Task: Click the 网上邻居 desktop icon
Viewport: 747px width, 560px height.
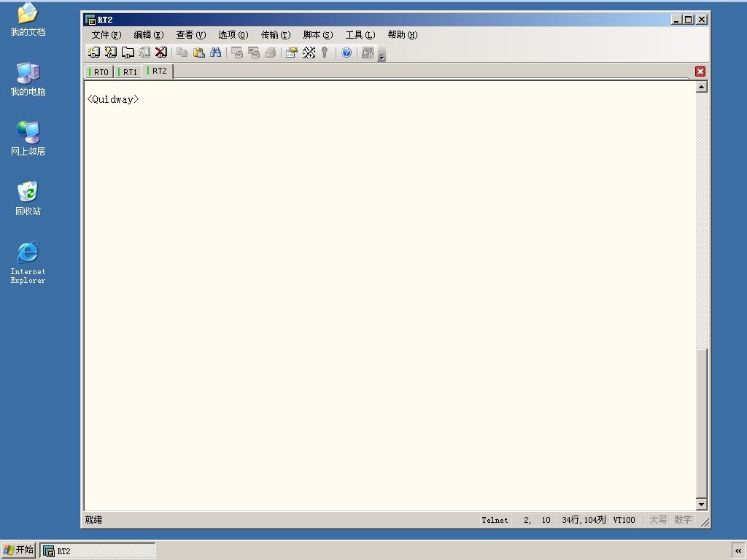Action: coord(28,139)
